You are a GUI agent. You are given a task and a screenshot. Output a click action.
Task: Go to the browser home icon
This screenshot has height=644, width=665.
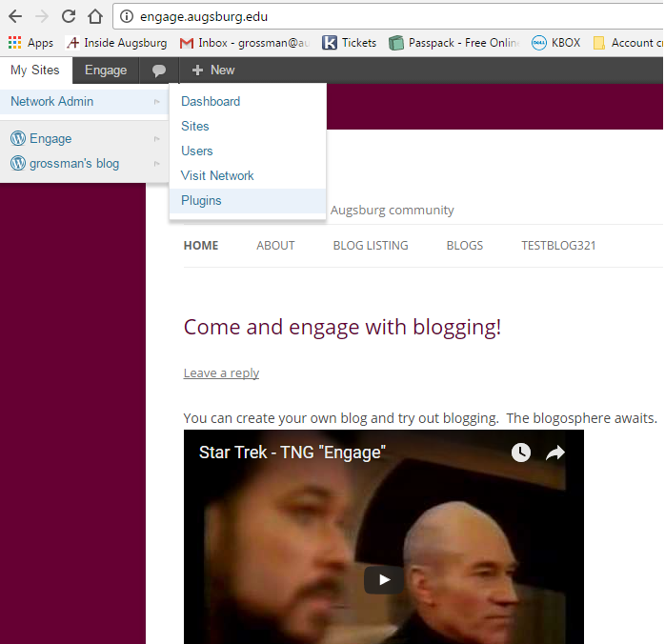coord(95,16)
